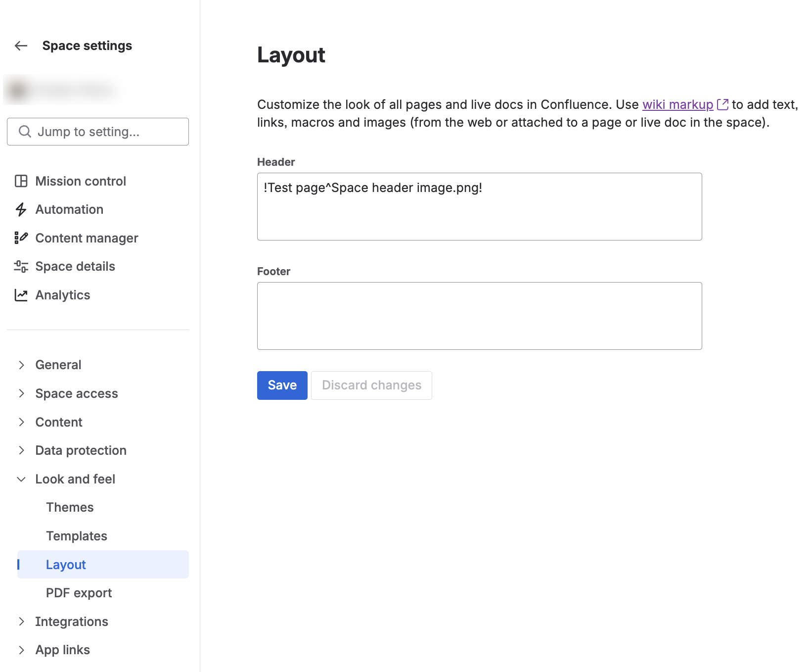
Task: Click the back arrow beside Space settings
Action: (x=21, y=46)
